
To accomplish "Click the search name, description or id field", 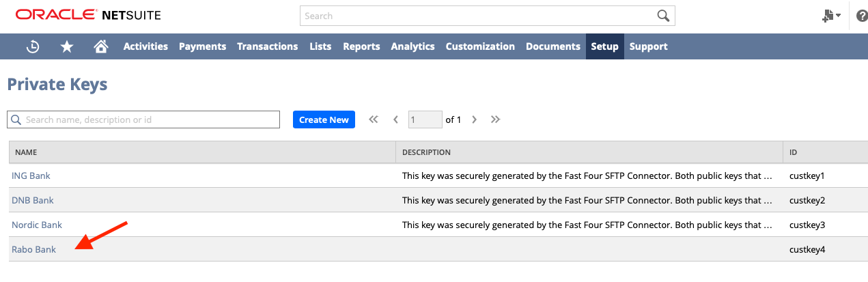I will coord(143,119).
